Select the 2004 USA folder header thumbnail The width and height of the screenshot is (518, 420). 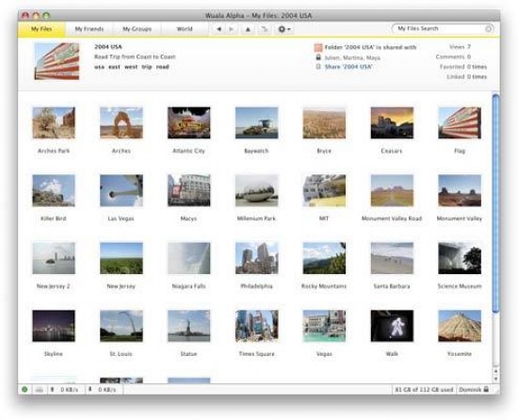pos(57,61)
